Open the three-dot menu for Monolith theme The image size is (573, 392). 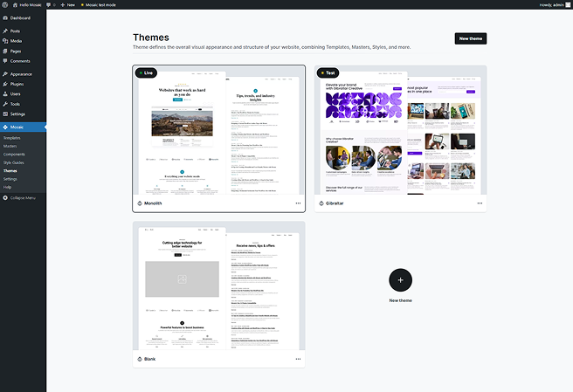298,203
